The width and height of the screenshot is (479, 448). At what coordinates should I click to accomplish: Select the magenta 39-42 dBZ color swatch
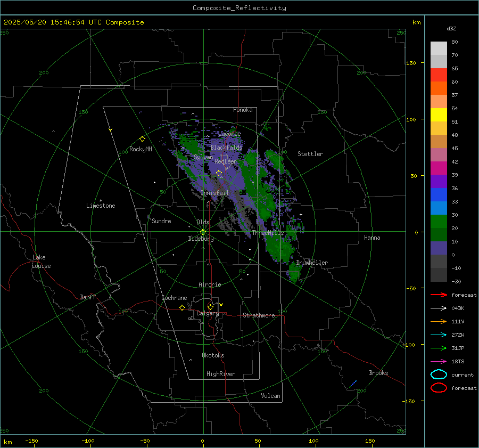[x=439, y=168]
